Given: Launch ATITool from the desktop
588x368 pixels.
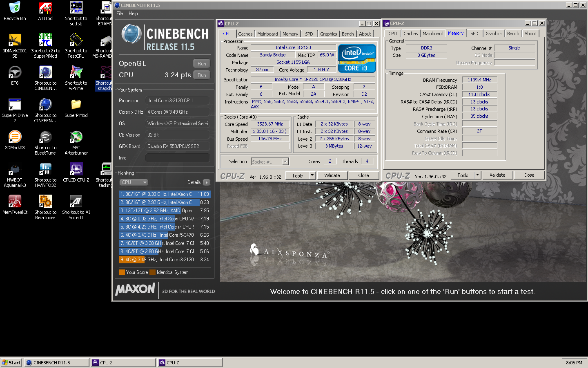Looking at the screenshot, I should click(x=45, y=11).
